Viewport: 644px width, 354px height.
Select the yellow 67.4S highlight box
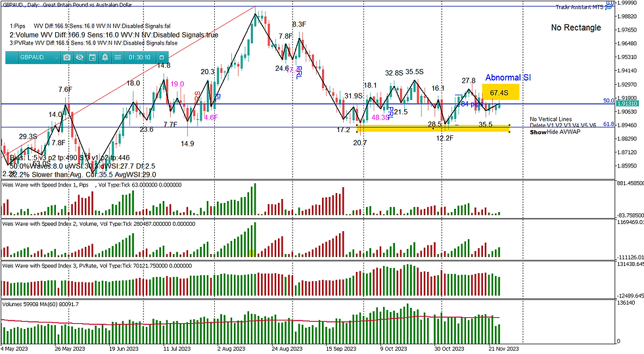(x=501, y=93)
